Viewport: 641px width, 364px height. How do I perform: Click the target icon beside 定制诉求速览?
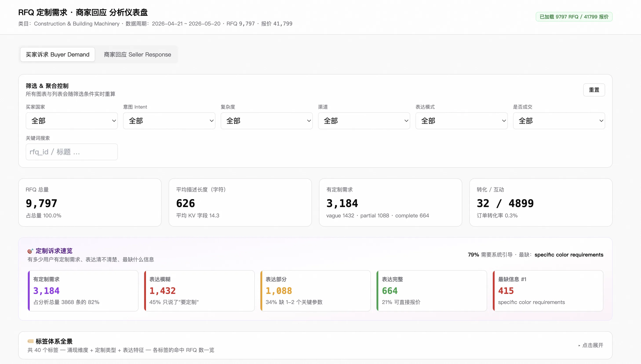[30, 251]
